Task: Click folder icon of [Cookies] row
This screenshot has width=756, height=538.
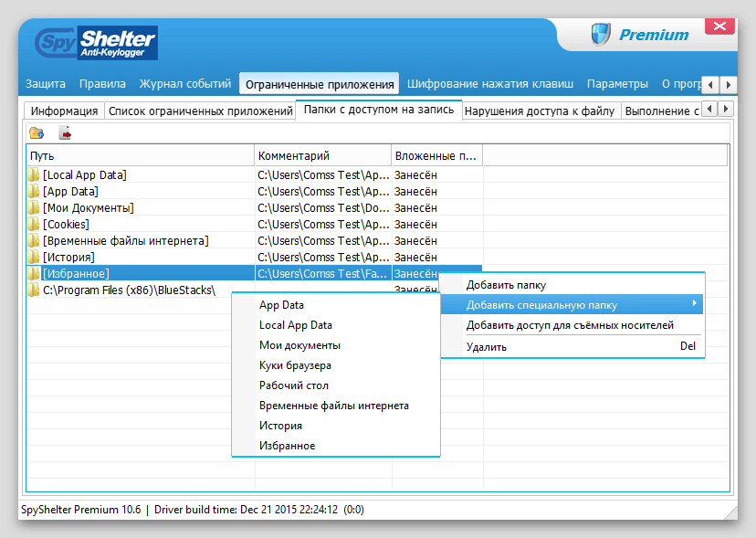Action: click(x=33, y=224)
